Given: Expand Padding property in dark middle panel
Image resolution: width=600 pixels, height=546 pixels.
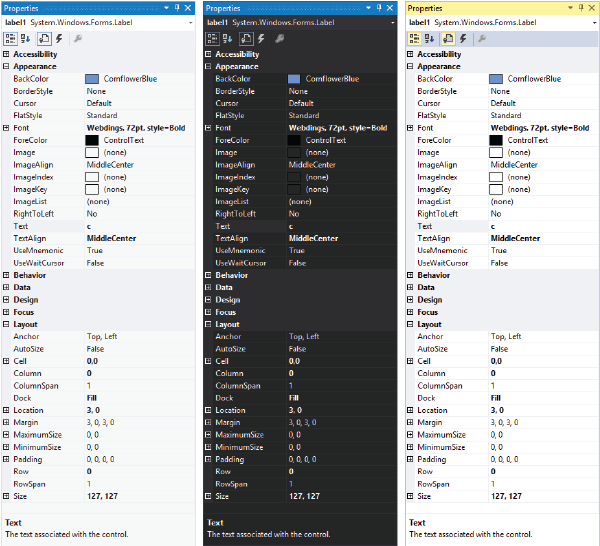Looking at the screenshot, I should point(208,459).
